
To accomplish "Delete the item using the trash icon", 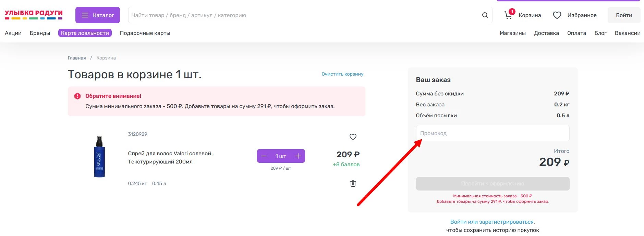I will pos(353,183).
